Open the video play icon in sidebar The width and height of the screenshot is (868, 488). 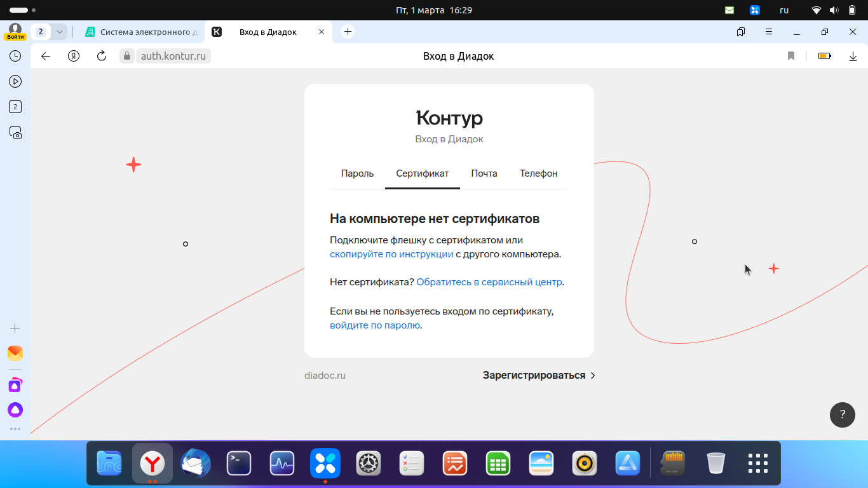click(x=15, y=81)
